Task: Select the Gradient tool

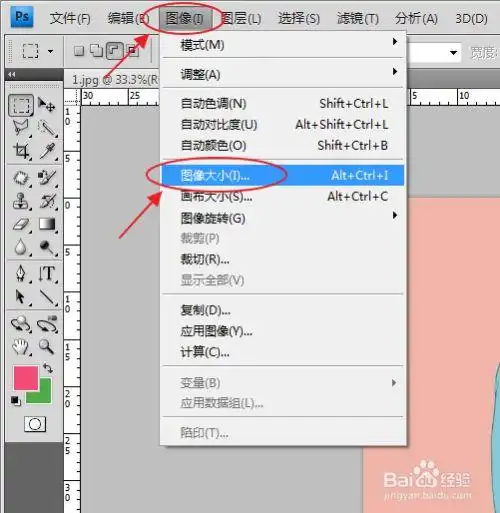Action: click(47, 224)
